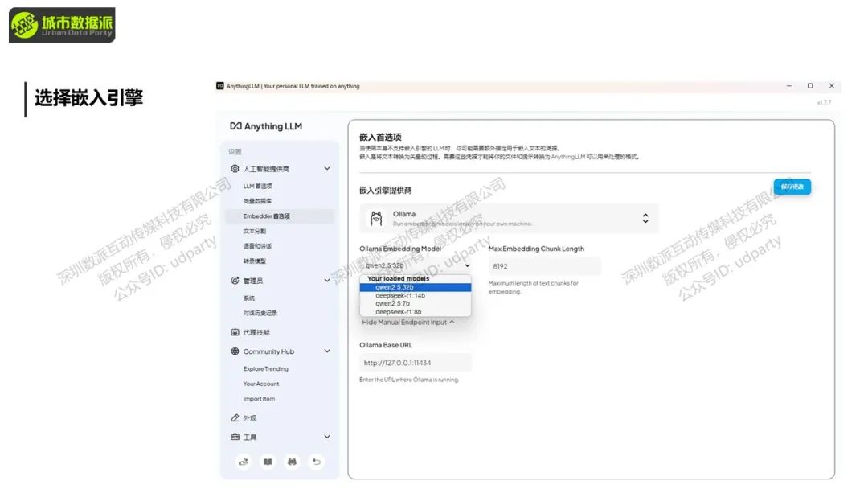Viewport: 868px width, 489px height.
Task: Click the Maximum length of text chunks hint
Action: [x=533, y=287]
